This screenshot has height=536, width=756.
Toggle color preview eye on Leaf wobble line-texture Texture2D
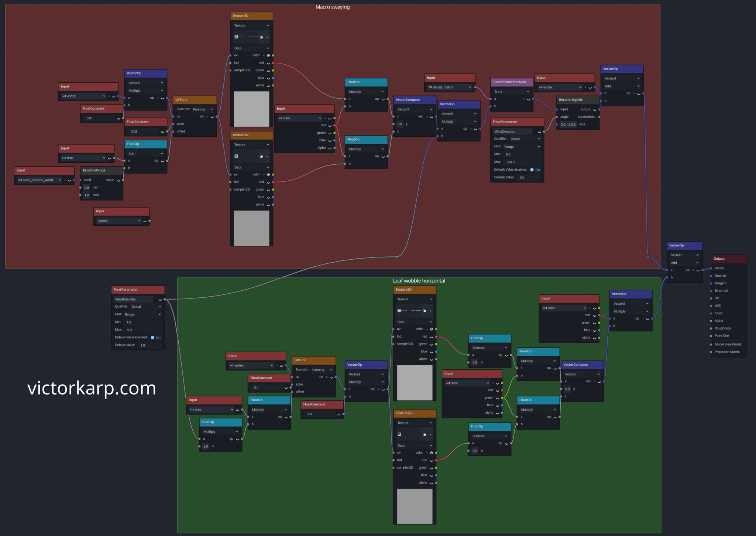click(432, 329)
